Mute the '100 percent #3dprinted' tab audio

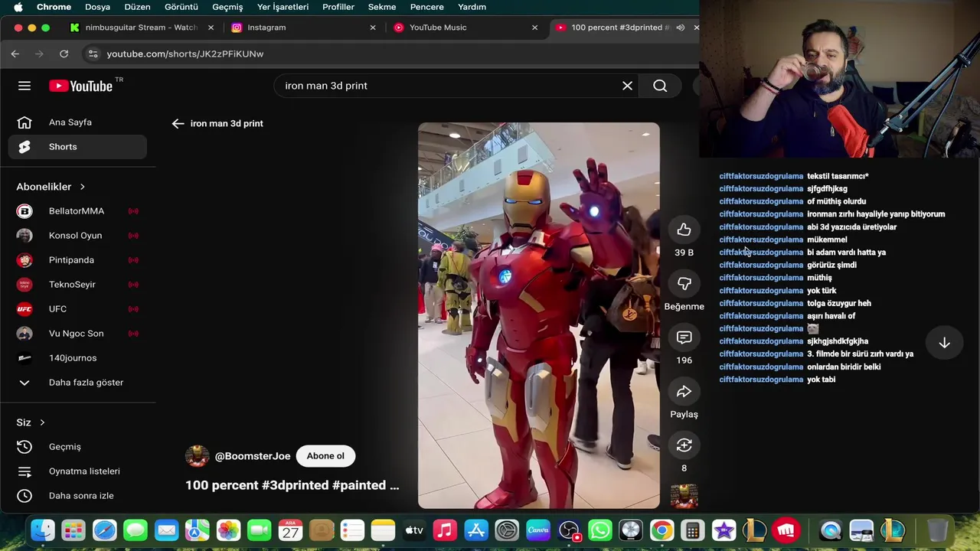point(680,28)
